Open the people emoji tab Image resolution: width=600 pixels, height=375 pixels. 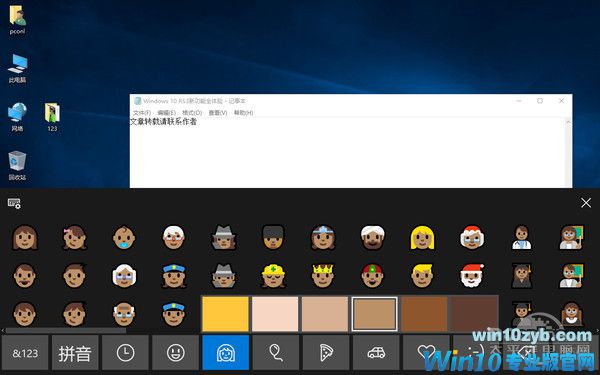pyautogui.click(x=225, y=353)
